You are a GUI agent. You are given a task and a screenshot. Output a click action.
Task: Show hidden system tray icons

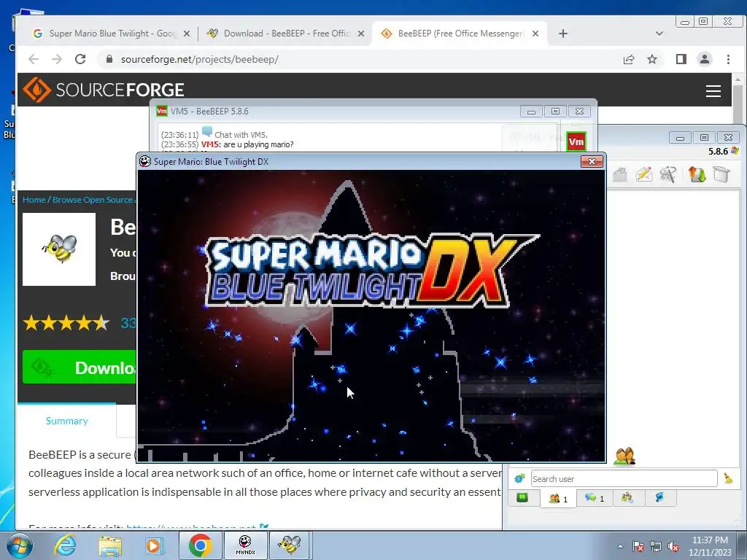(x=620, y=546)
